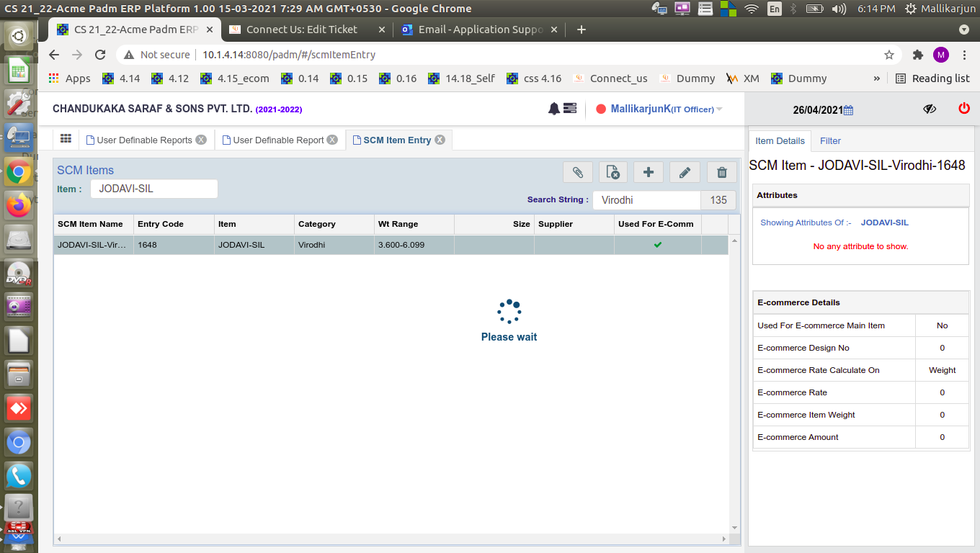This screenshot has height=553, width=980.
Task: Click the E-commerce Rate Calculate On Weight value
Action: coord(942,370)
